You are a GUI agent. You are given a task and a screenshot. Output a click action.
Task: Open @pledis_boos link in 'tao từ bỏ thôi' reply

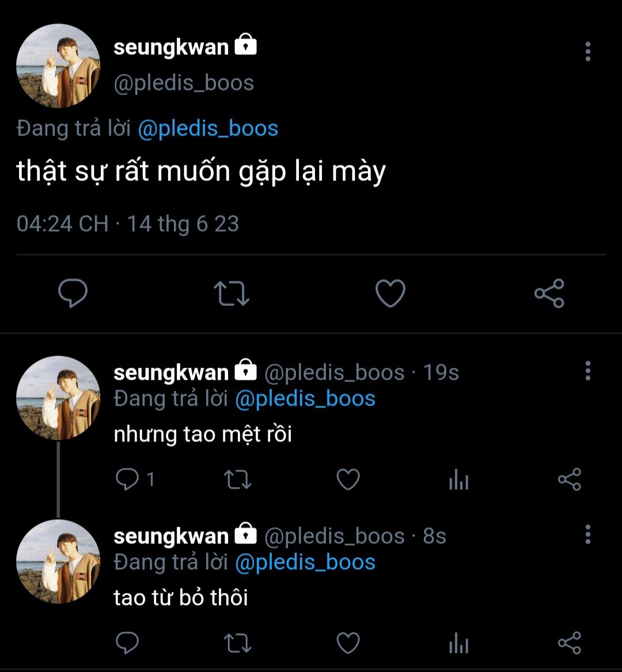point(305,562)
